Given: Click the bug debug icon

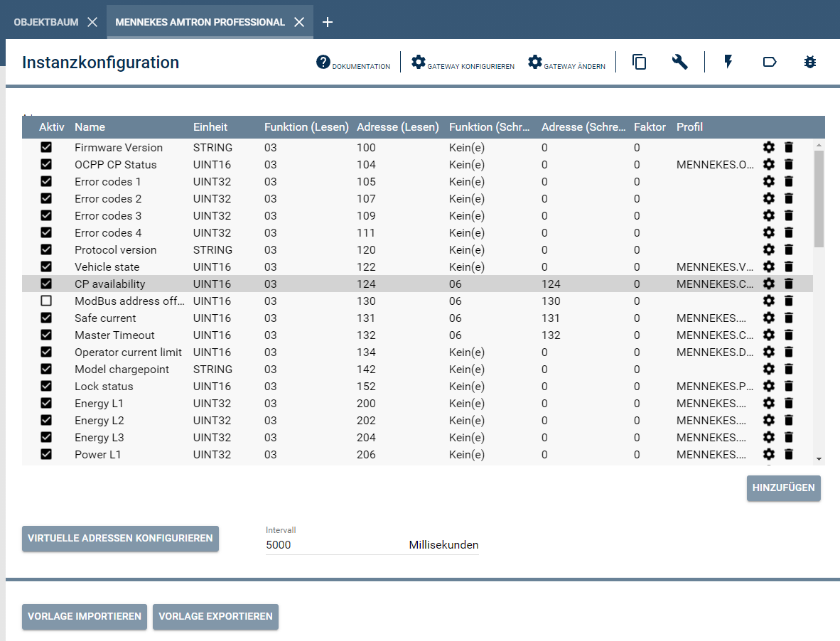Looking at the screenshot, I should (x=809, y=62).
